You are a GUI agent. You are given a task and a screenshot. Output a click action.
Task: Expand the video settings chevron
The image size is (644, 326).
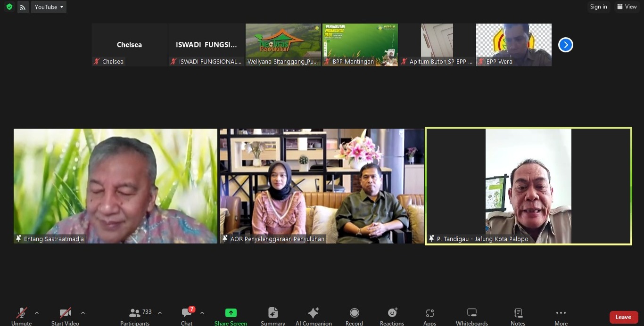click(x=83, y=312)
